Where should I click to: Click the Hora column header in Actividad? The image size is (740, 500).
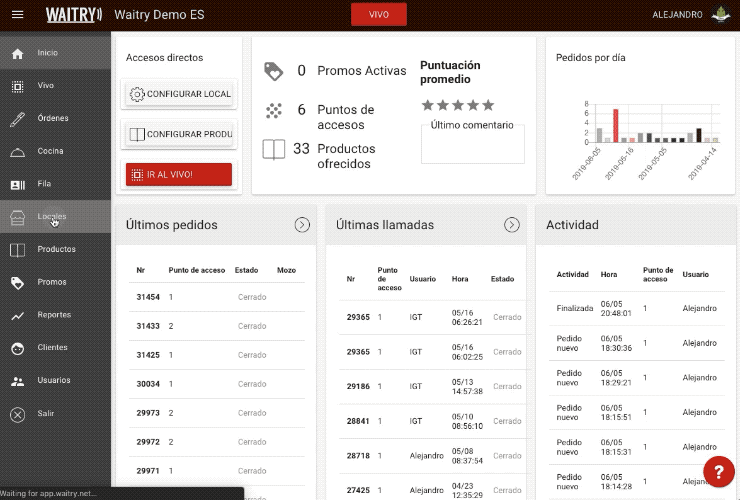click(609, 274)
